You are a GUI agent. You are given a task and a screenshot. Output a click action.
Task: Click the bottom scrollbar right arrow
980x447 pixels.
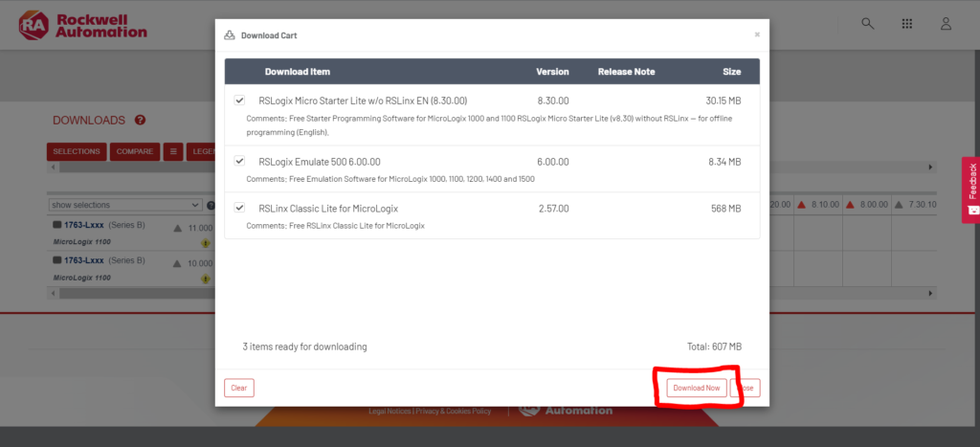tap(930, 293)
